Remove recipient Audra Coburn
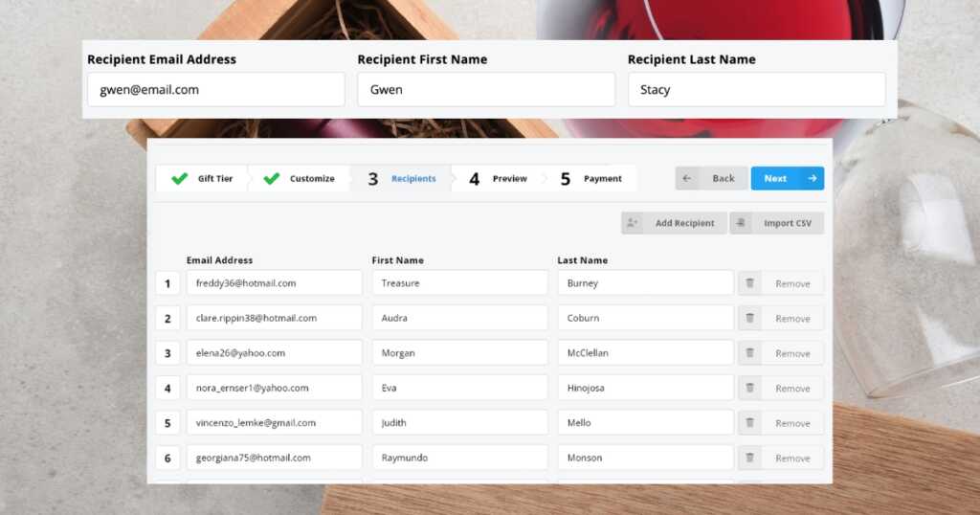 (781, 318)
